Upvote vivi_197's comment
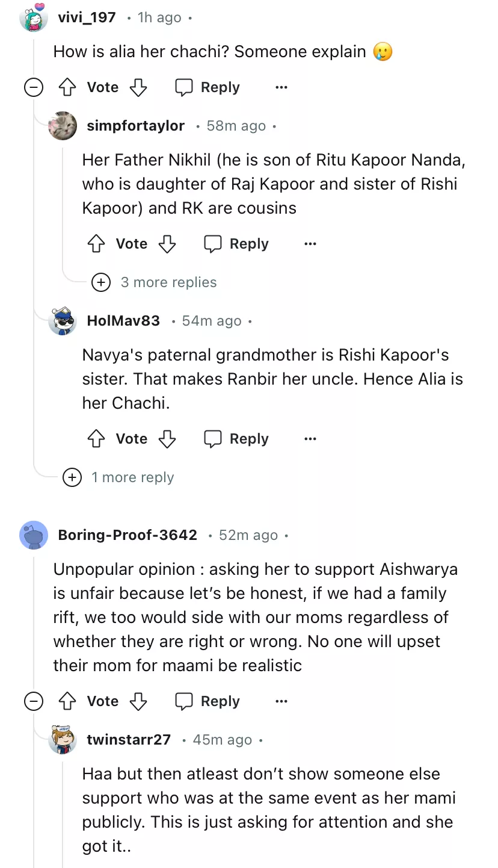498x868 pixels. pyautogui.click(x=67, y=87)
